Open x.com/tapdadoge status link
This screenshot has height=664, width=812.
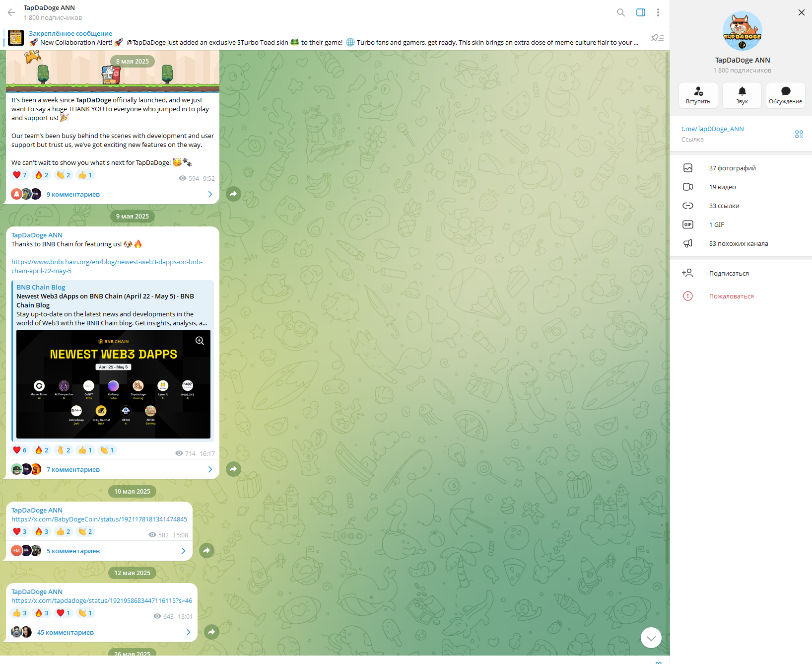(102, 601)
